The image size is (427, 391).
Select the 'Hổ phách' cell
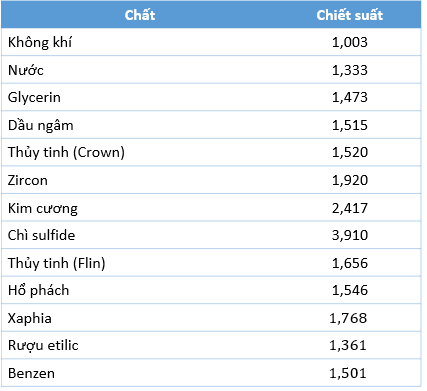point(38,290)
